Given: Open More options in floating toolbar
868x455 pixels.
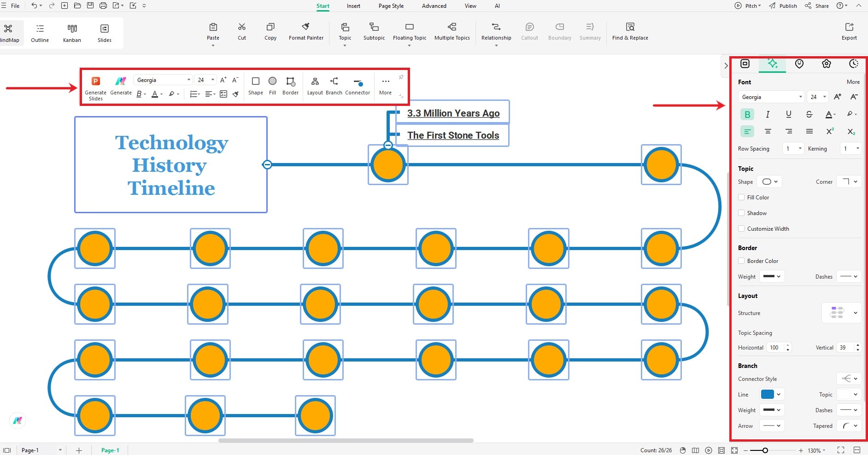Looking at the screenshot, I should 386,86.
